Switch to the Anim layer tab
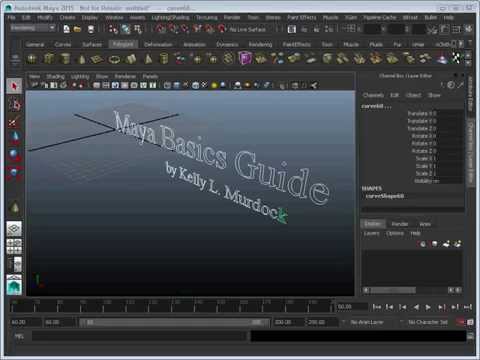Viewport: 480px width, 360px height. point(425,224)
